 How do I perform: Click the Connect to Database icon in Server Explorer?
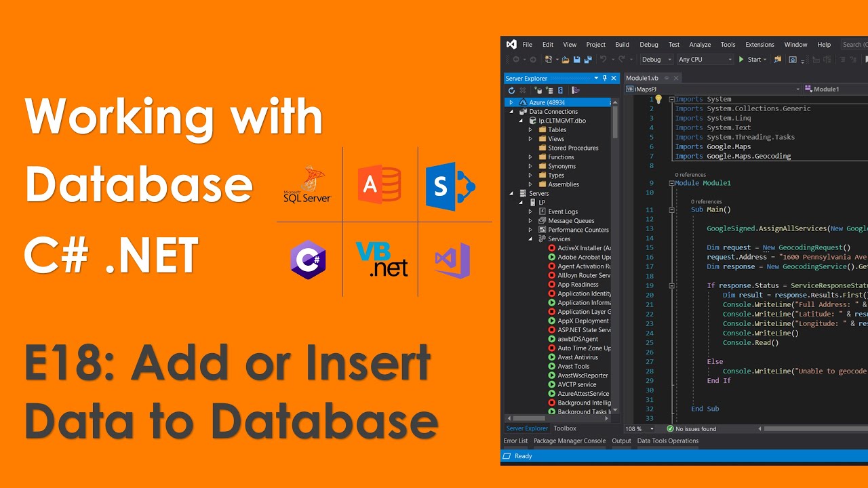click(x=537, y=90)
